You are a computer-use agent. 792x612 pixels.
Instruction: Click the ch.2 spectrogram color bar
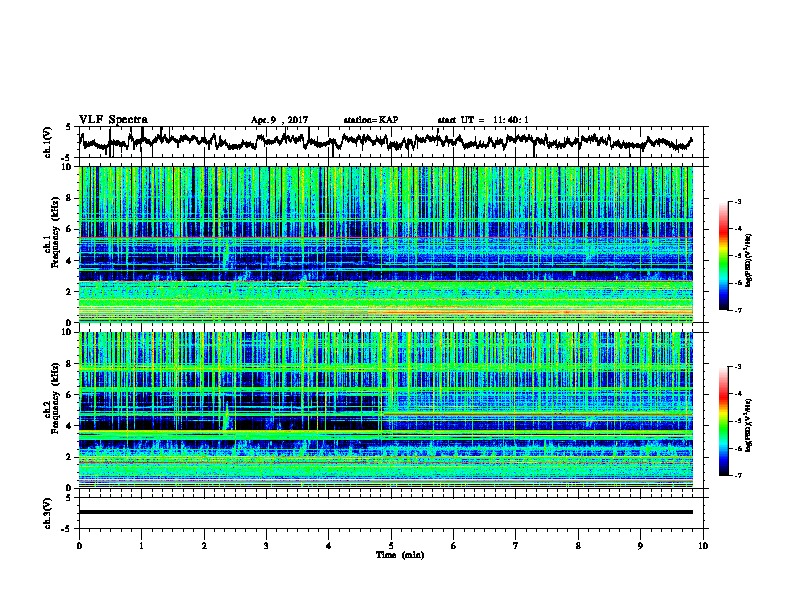tap(724, 421)
